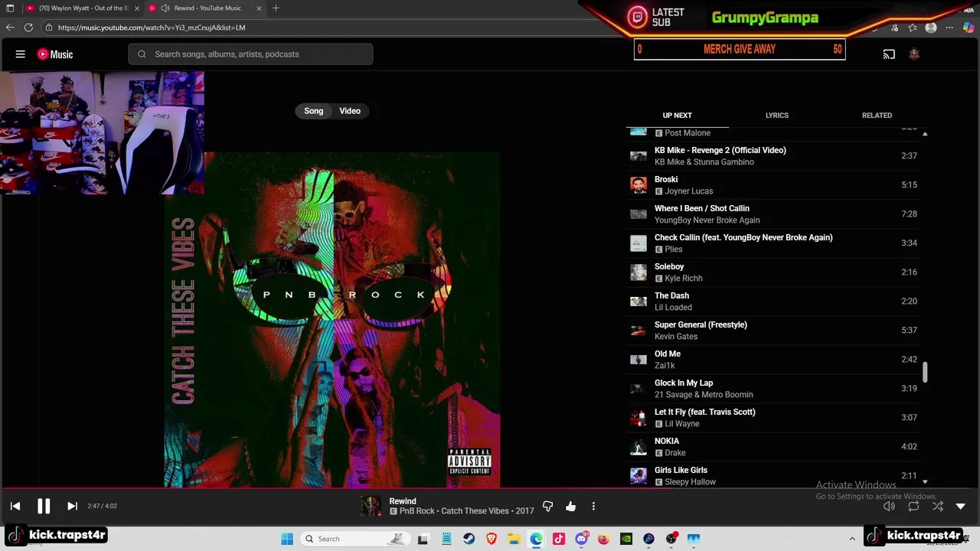Play Soleboy by Kyle Richh
Viewport: 980px width, 551px height.
click(773, 272)
